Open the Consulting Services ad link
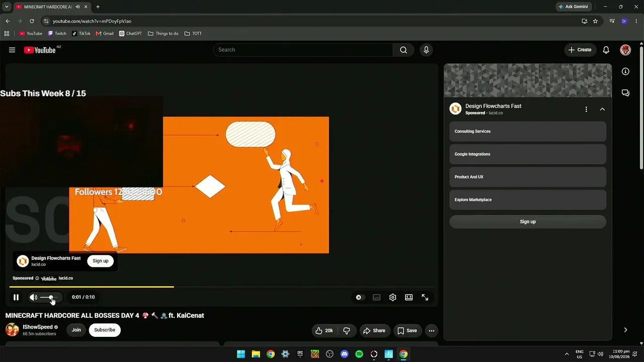644x362 pixels. click(528, 131)
